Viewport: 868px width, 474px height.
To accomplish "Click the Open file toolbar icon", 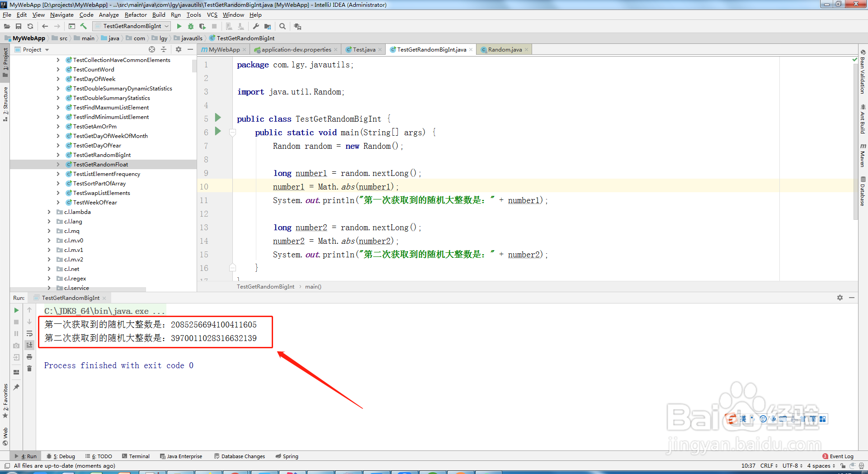I will [x=7, y=26].
